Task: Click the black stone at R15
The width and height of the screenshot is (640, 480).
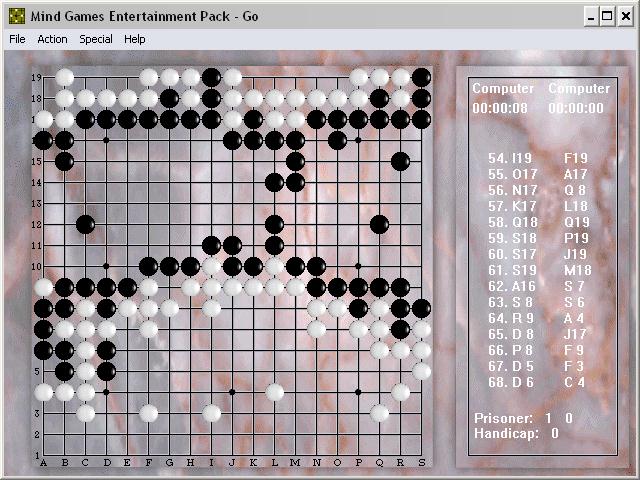Action: (400, 161)
